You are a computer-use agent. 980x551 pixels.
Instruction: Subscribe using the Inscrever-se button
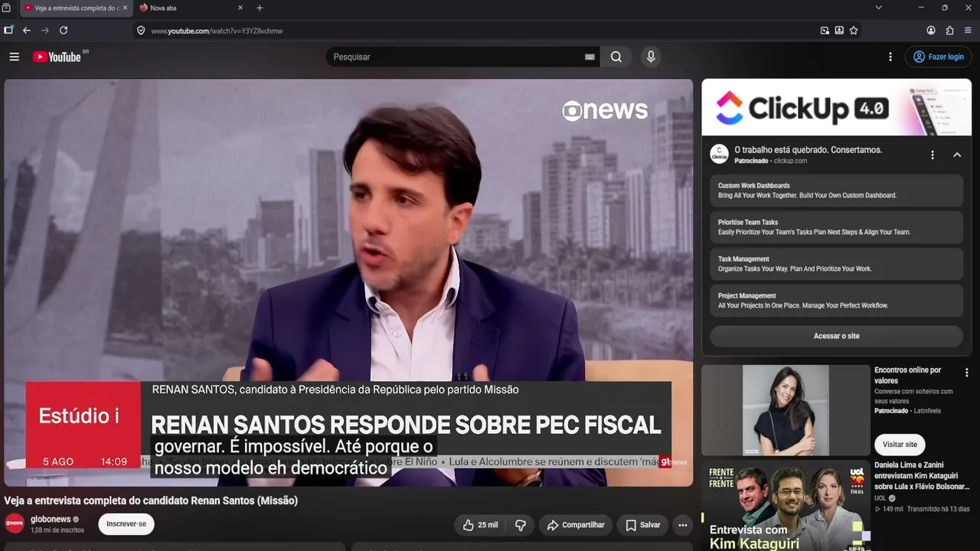(126, 524)
